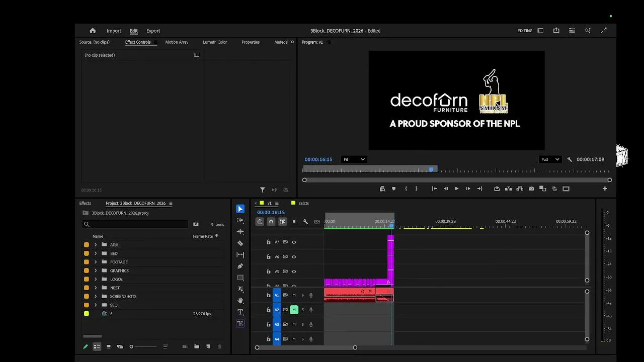Screen dimensions: 644x362
Task: Open the Full playback resolution dropdown
Action: [549, 159]
